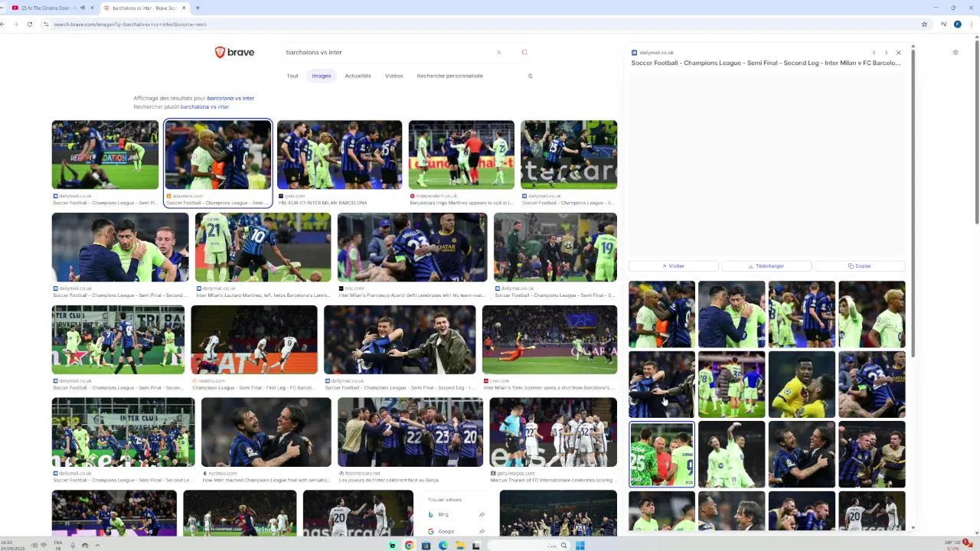Open the image filter options icon
This screenshot has height=551, width=980.
coord(530,76)
